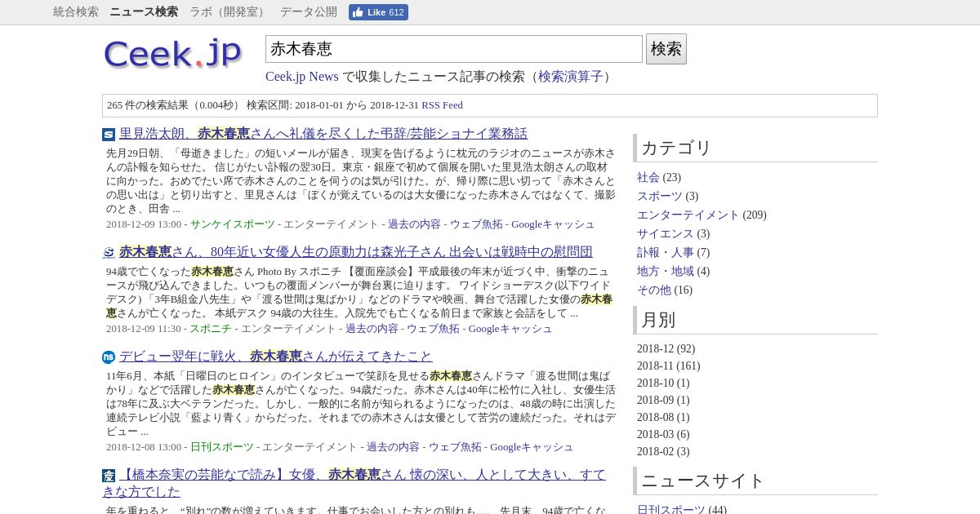Screen dimensions: 980x514
Task: Open Googleキャッシュ for the サンケイスポーツ result
Action: (x=553, y=224)
